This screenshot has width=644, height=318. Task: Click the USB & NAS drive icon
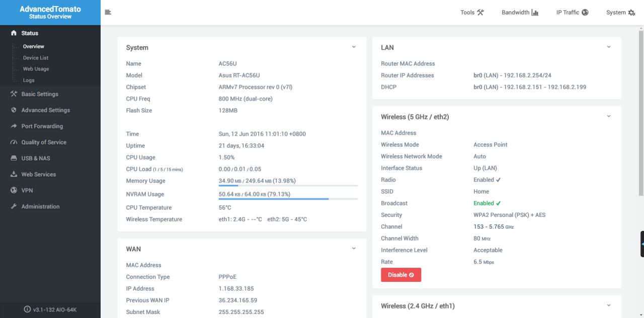14,158
